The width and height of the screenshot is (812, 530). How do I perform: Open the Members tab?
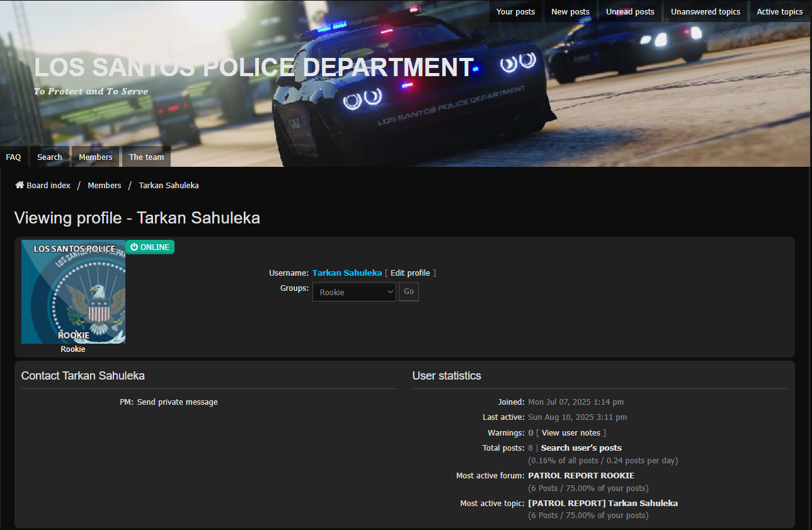pyautogui.click(x=96, y=157)
